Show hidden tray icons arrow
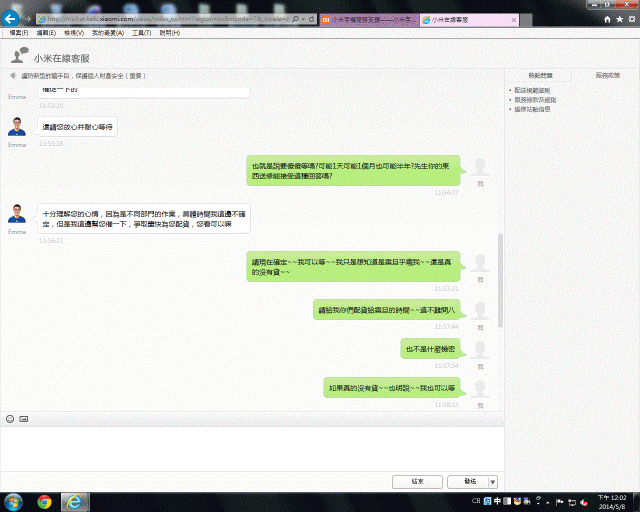The image size is (640, 512). pyautogui.click(x=547, y=503)
